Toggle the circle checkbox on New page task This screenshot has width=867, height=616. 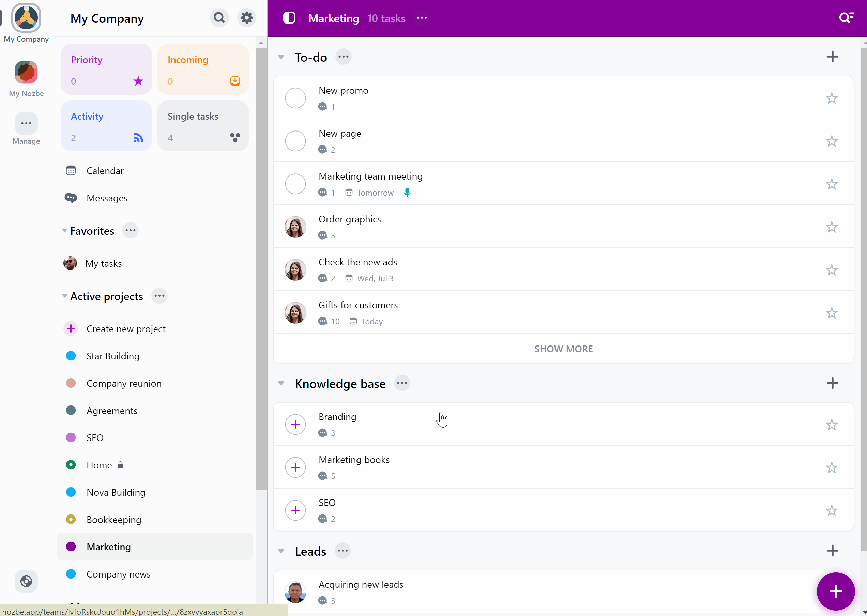coord(295,141)
